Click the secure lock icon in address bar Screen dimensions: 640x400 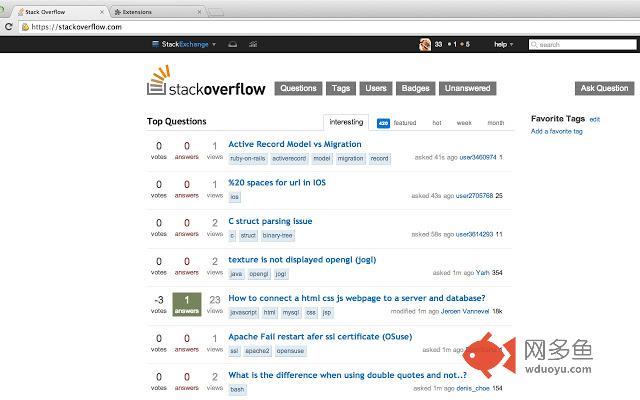(x=25, y=27)
